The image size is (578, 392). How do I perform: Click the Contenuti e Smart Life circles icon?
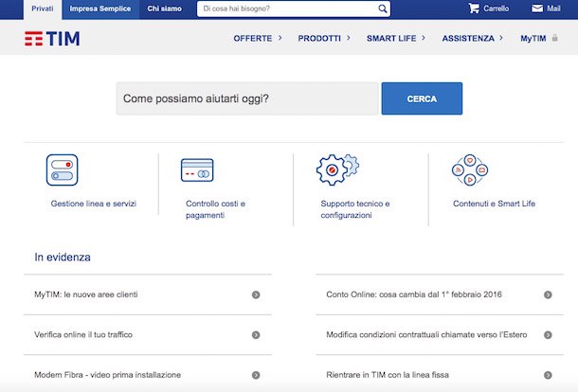tap(470, 169)
